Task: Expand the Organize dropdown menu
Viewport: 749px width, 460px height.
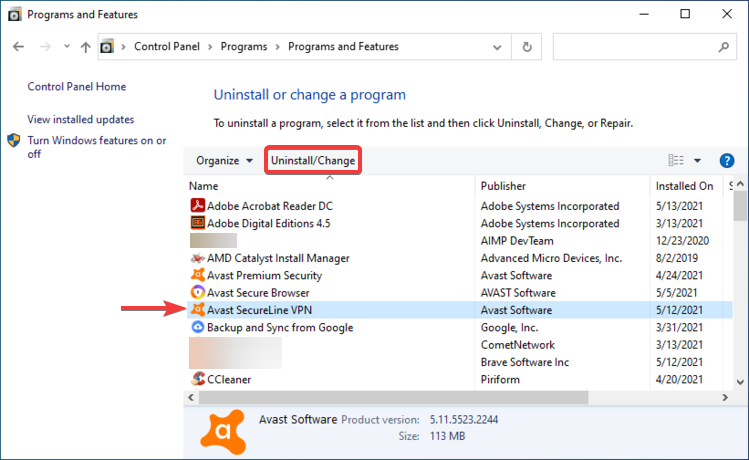Action: pos(224,160)
